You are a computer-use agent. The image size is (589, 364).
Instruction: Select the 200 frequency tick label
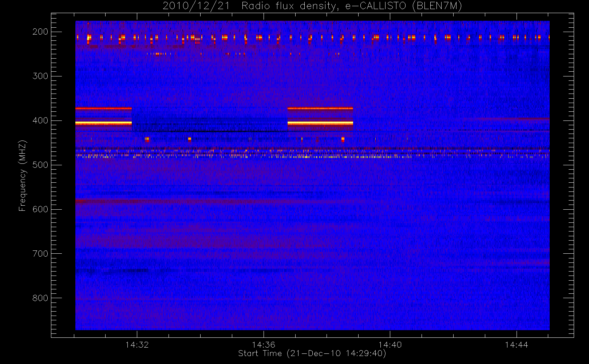40,32
